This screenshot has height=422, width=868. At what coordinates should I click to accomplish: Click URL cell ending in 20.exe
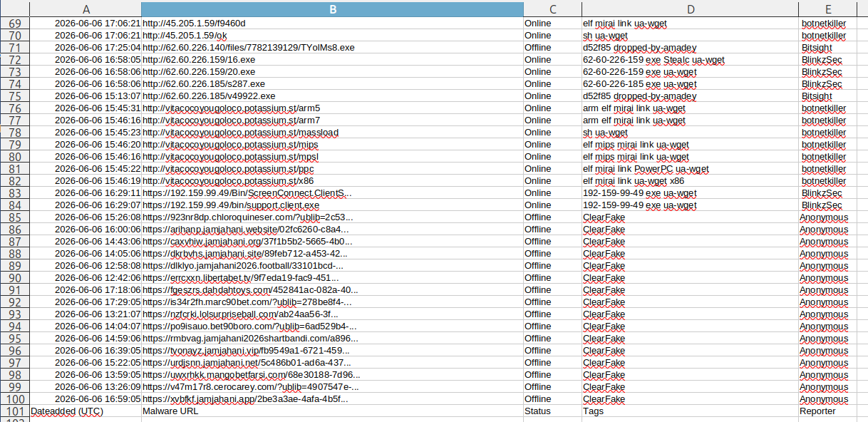point(332,72)
